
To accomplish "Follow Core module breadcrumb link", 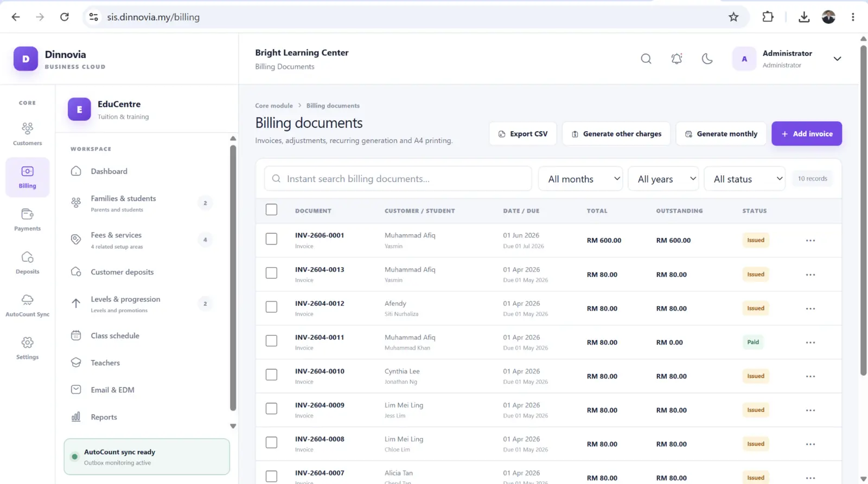I will pyautogui.click(x=274, y=106).
